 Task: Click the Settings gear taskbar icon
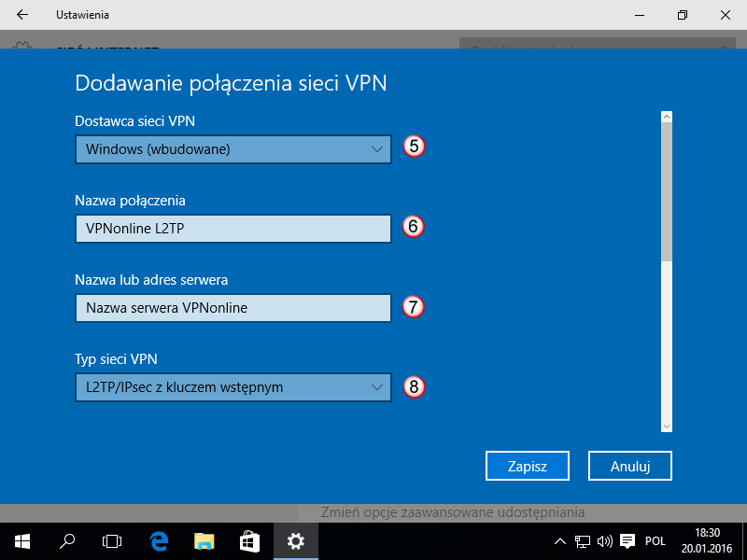click(296, 541)
